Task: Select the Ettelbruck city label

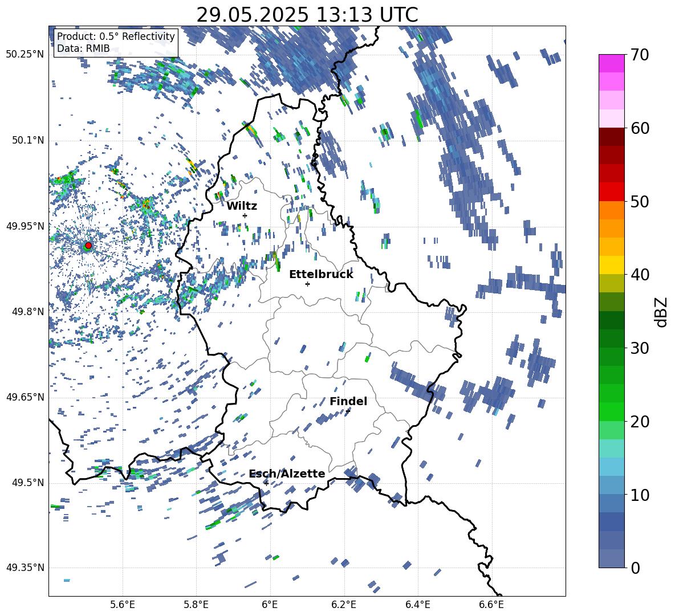Action: [321, 275]
